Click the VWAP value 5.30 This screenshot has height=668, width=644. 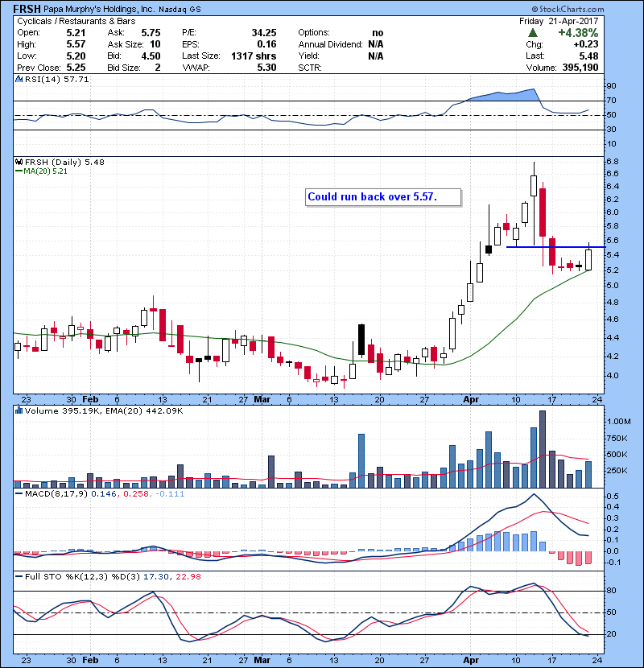pyautogui.click(x=266, y=68)
